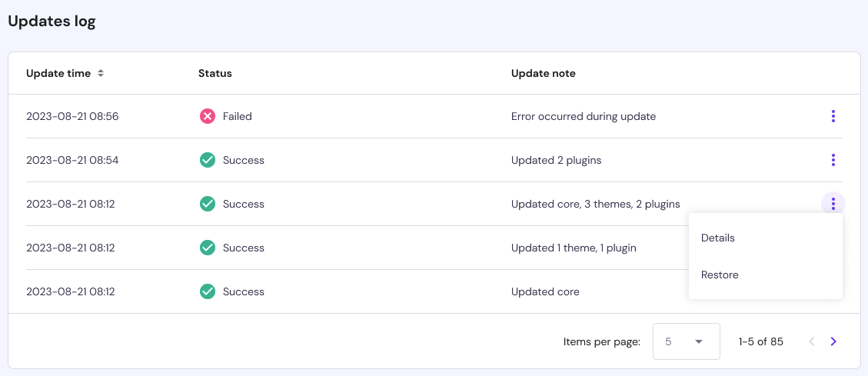Click Success icon for 'Updated core, 3 themes' row
The height and width of the screenshot is (376, 868).
(x=207, y=205)
